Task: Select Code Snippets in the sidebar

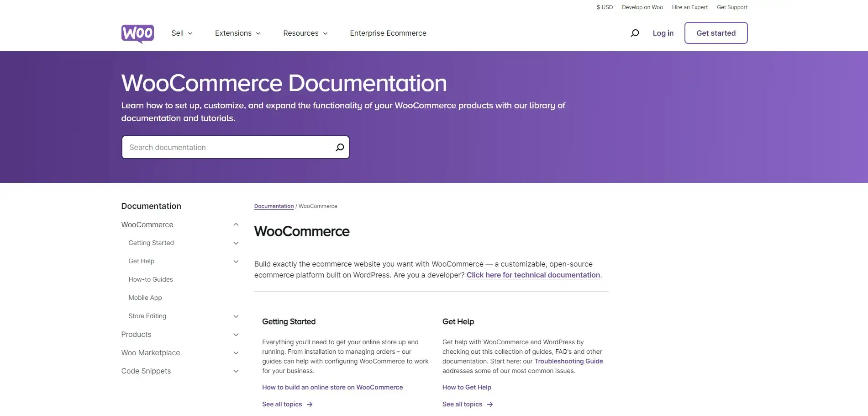Action: (x=146, y=371)
